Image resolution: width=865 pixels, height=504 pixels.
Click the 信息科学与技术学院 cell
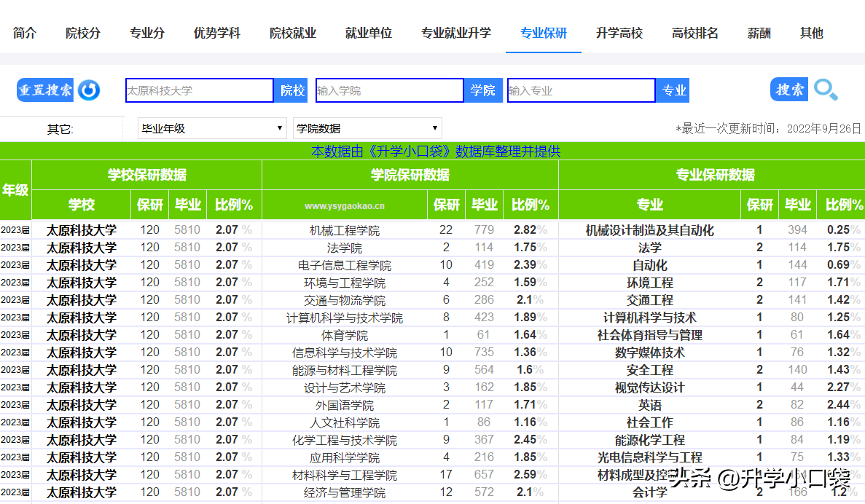pyautogui.click(x=344, y=353)
